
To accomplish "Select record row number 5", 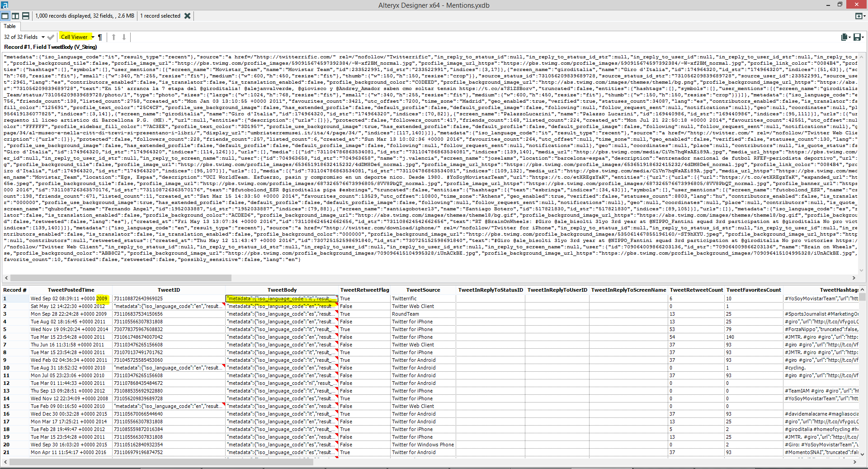I will click(x=15, y=329).
